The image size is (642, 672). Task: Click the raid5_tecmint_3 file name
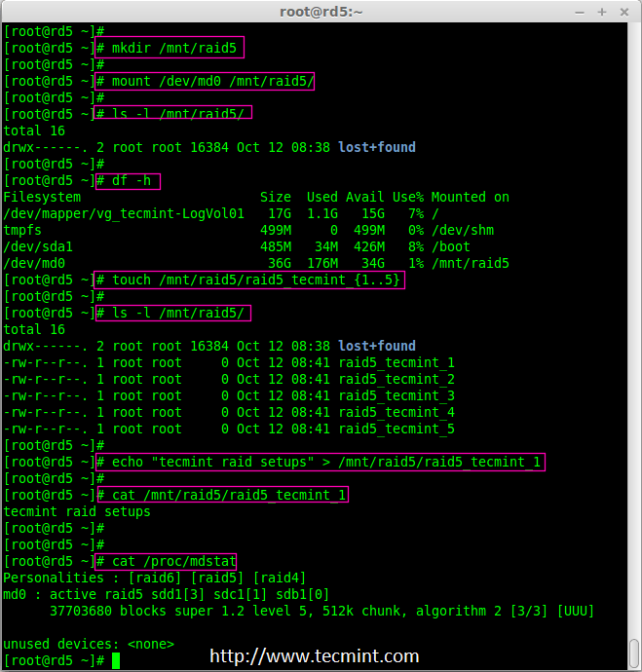point(397,395)
